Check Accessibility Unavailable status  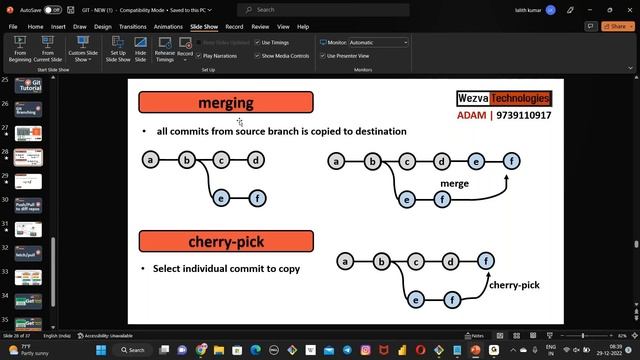coord(105,336)
